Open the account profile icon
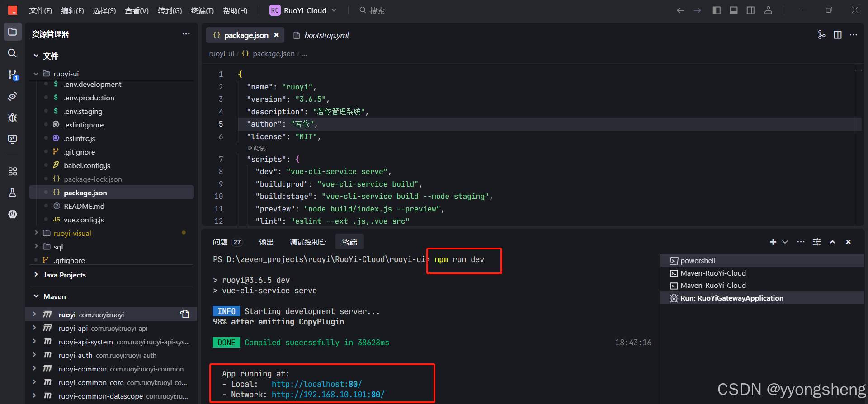Screen dimensions: 868x404 (768, 10)
